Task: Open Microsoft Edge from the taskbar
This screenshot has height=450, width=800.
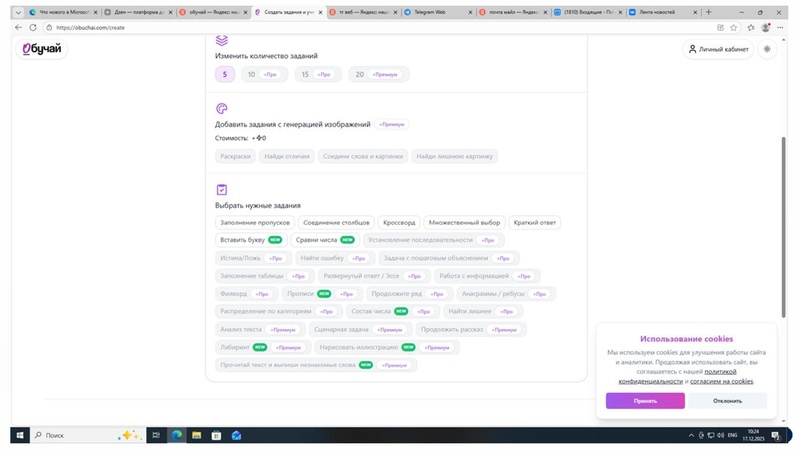Action: [177, 435]
